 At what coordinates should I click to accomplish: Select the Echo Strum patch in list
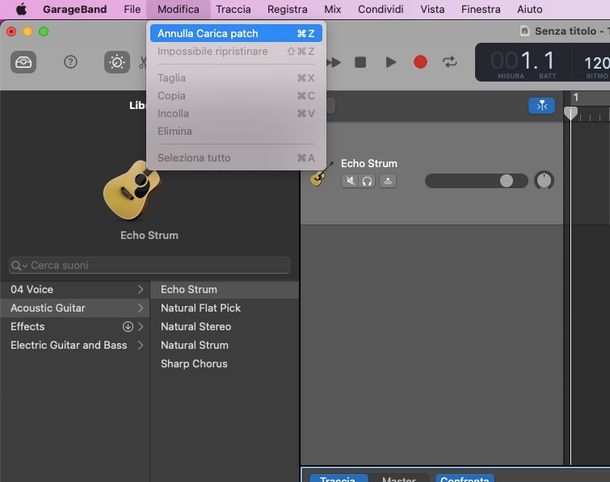point(224,289)
